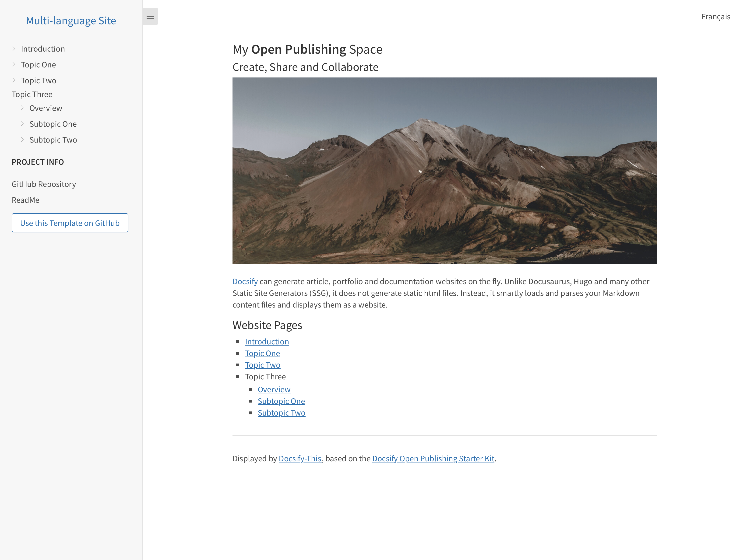Open the Subtopic One link in the nested list
The height and width of the screenshot is (560, 747).
pyautogui.click(x=281, y=401)
